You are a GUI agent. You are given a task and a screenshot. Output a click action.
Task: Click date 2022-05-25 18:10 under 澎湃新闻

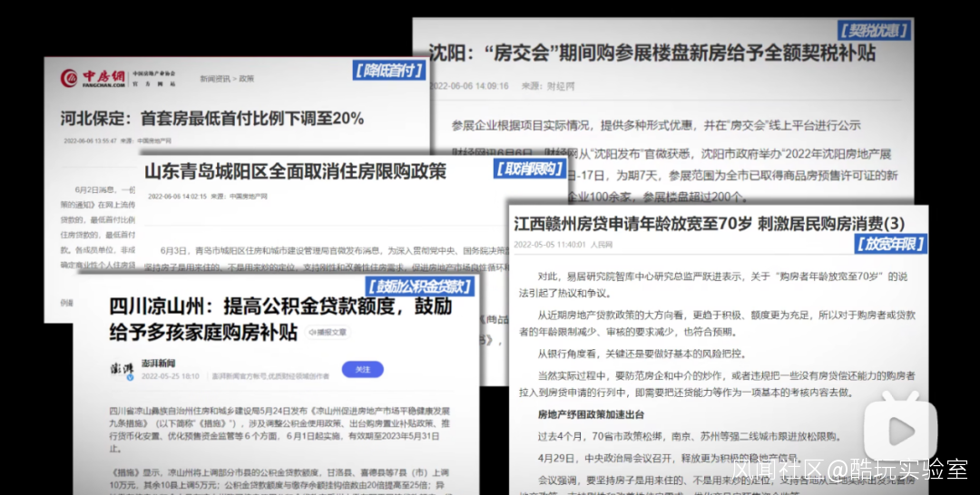tap(170, 376)
